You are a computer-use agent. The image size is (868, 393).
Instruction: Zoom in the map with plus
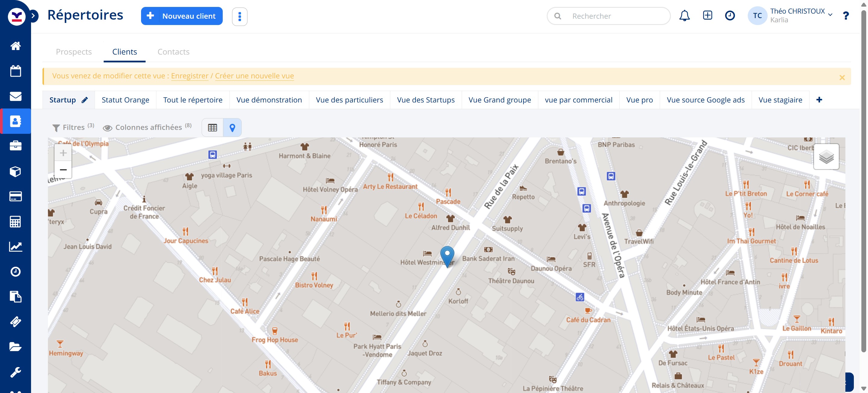[63, 153]
